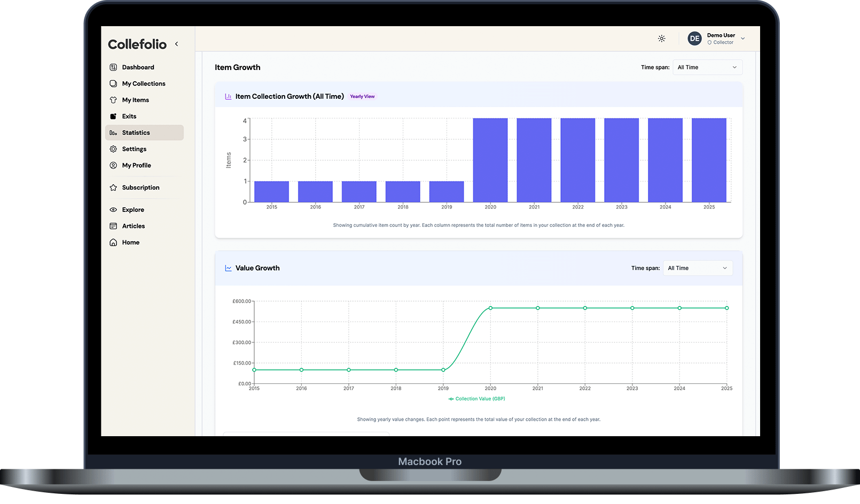The height and width of the screenshot is (504, 860).
Task: Toggle light/dark theme sun icon
Action: (x=661, y=38)
